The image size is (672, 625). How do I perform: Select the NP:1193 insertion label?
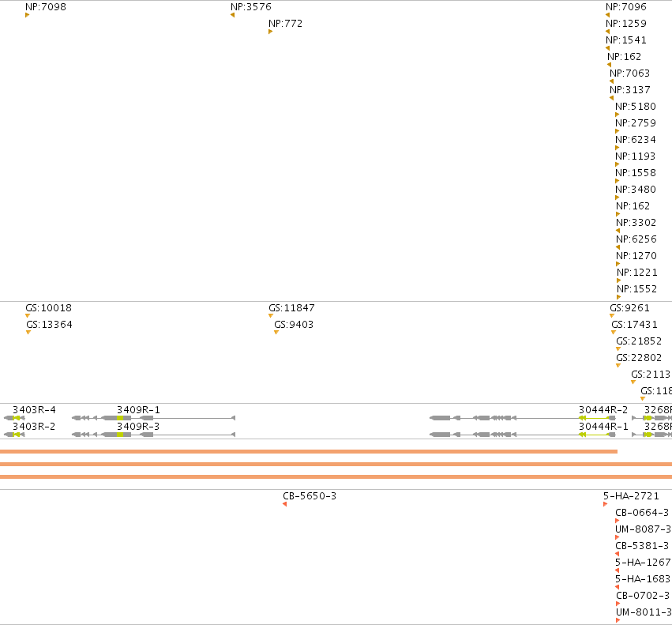(635, 156)
